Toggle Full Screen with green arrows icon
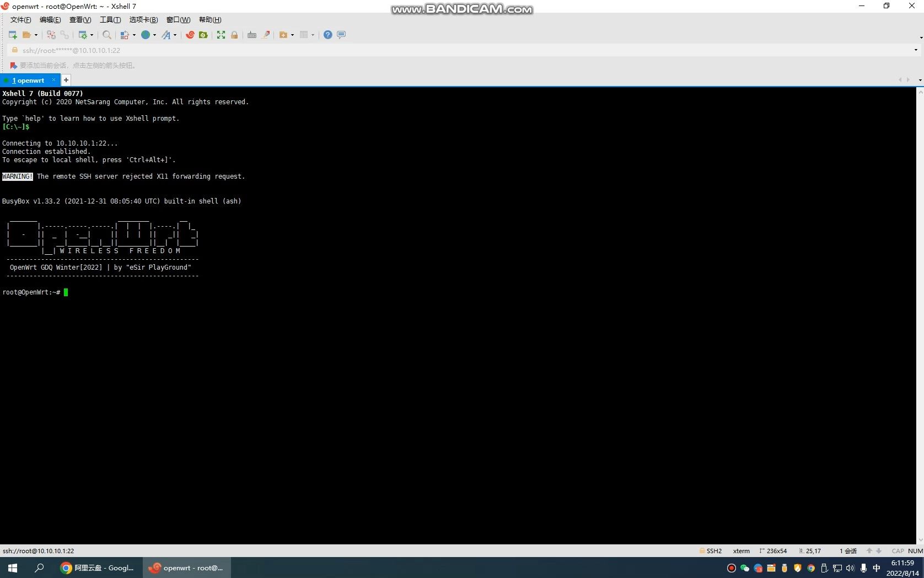The height and width of the screenshot is (578, 924). point(221,35)
